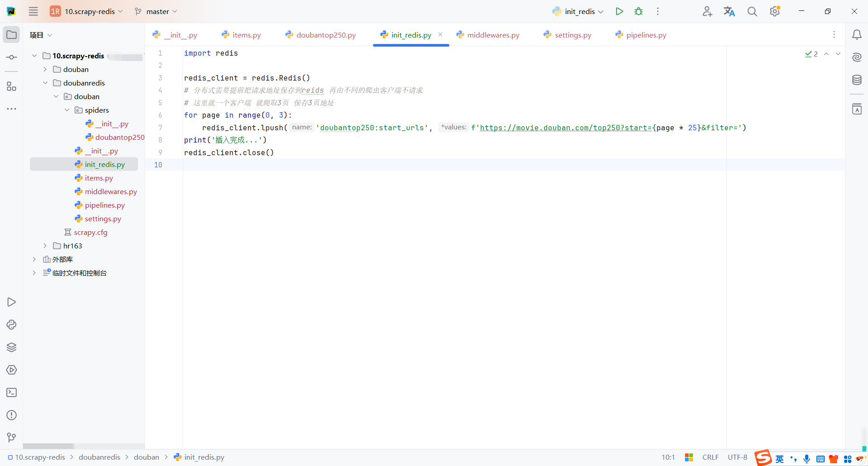This screenshot has width=868, height=466.
Task: Open the Run tool window
Action: coord(12,302)
